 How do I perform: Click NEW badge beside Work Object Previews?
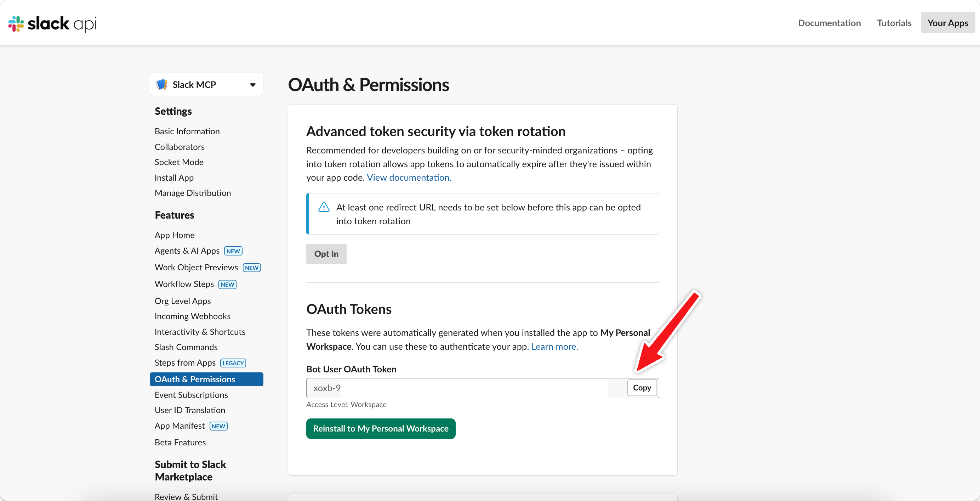(251, 268)
